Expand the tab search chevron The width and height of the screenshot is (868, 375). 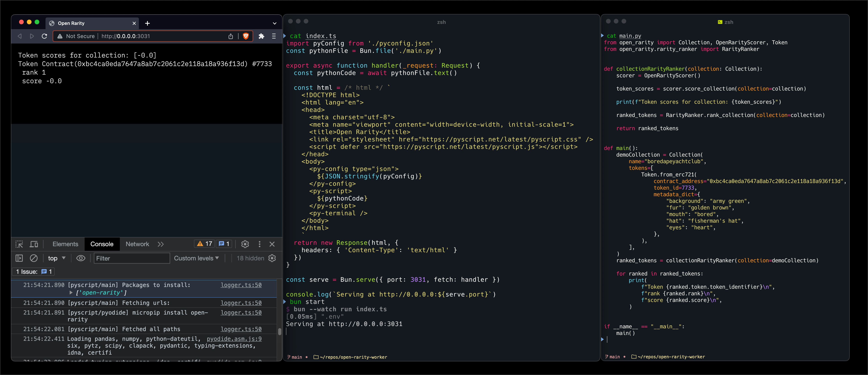click(x=275, y=23)
